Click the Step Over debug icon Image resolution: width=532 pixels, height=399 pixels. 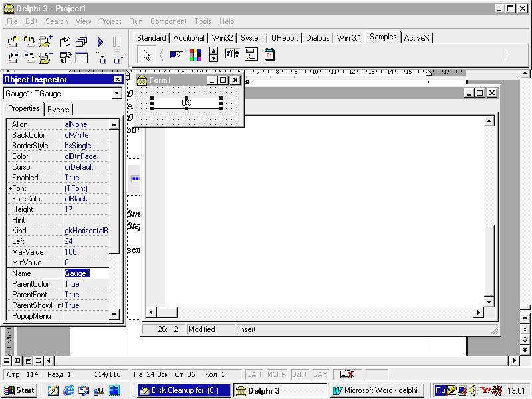pyautogui.click(x=118, y=58)
